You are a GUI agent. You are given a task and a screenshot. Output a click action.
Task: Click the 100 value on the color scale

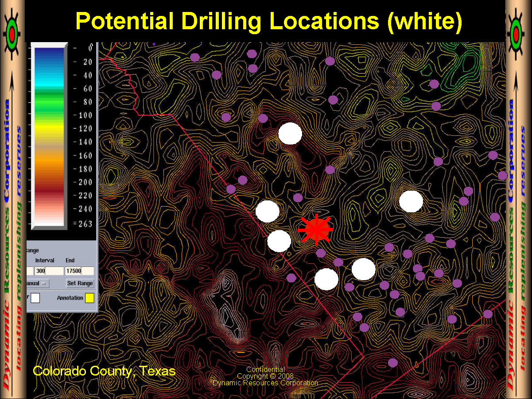tap(85, 115)
